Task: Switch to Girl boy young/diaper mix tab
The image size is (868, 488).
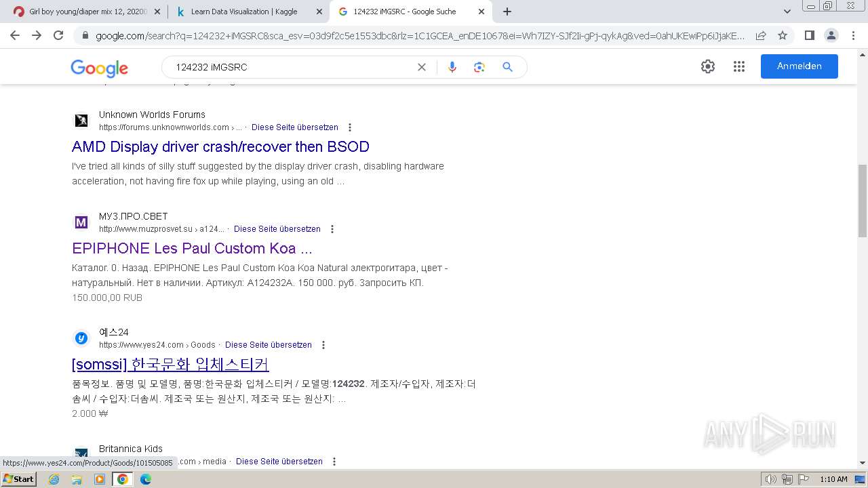Action: [87, 12]
